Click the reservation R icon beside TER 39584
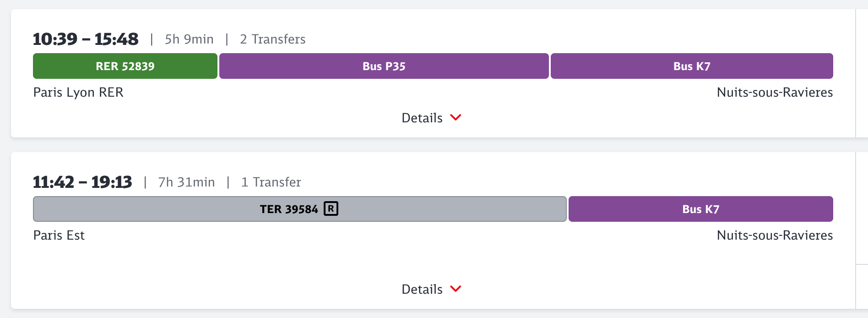 tap(331, 208)
